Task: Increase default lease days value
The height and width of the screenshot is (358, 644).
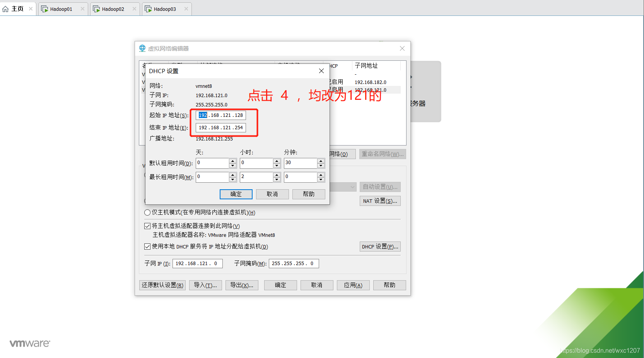Action: (232, 161)
